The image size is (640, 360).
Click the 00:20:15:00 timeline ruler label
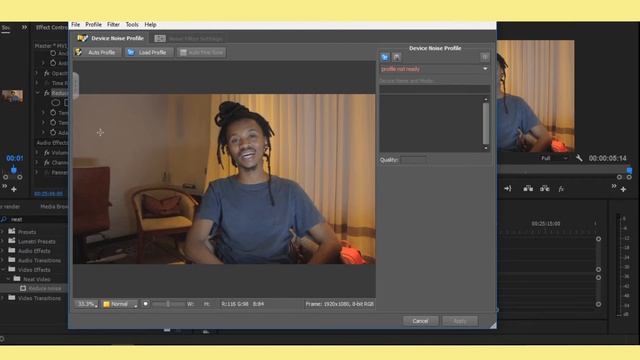pos(546,224)
